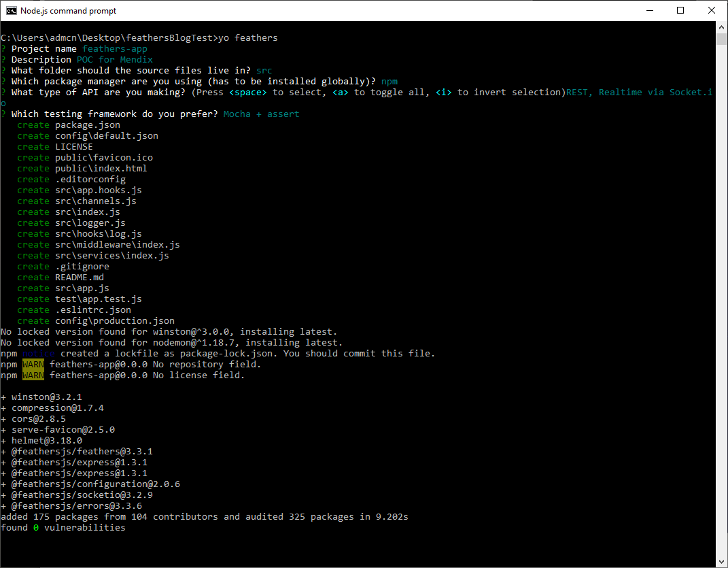728x568 pixels.
Task: Click the 'README.md' file line
Action: click(x=60, y=278)
